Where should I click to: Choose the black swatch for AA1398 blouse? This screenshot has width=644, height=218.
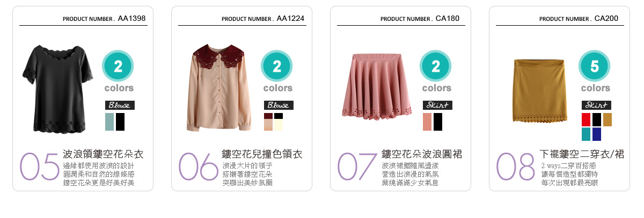(120, 122)
